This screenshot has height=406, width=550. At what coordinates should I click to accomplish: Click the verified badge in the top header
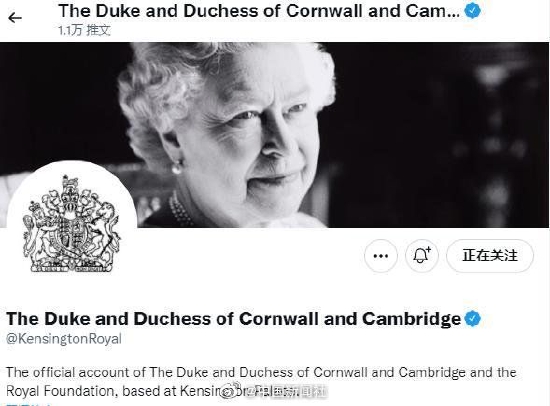[472, 11]
